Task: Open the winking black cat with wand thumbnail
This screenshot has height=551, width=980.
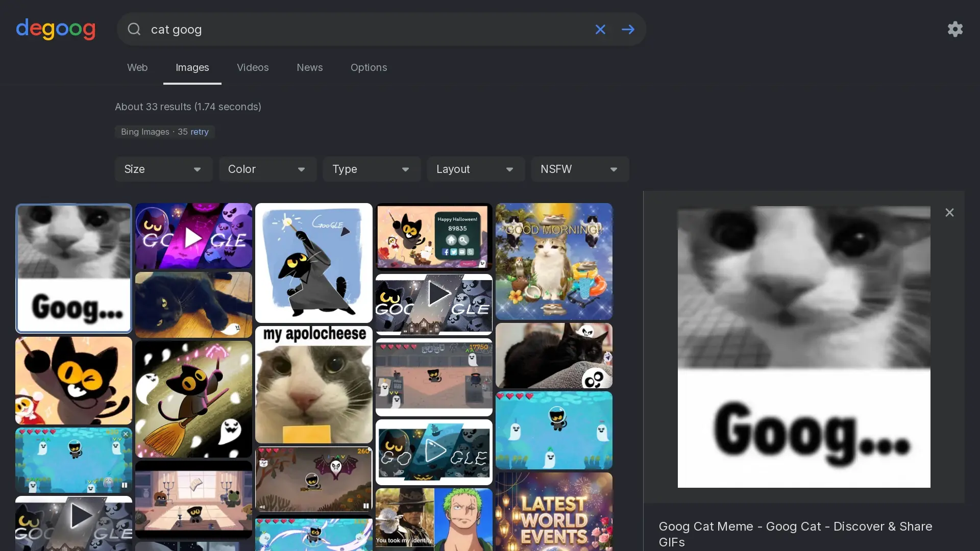Action: (x=73, y=380)
